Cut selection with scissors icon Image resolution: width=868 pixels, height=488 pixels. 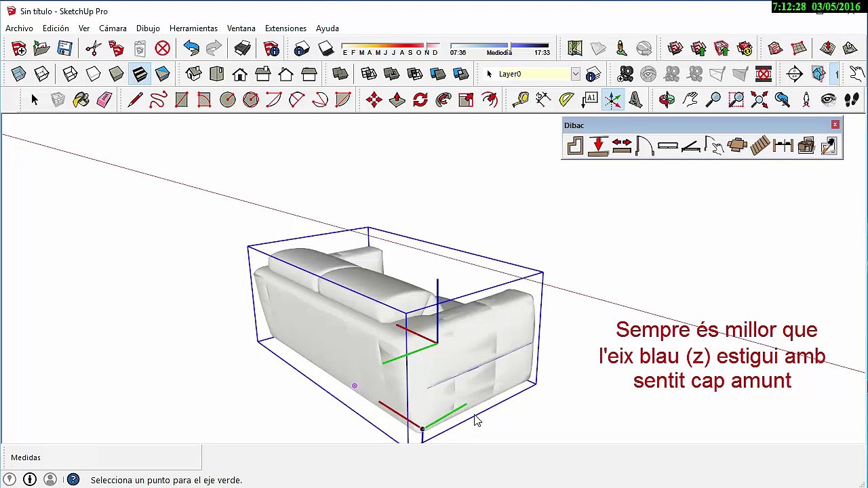click(x=94, y=49)
